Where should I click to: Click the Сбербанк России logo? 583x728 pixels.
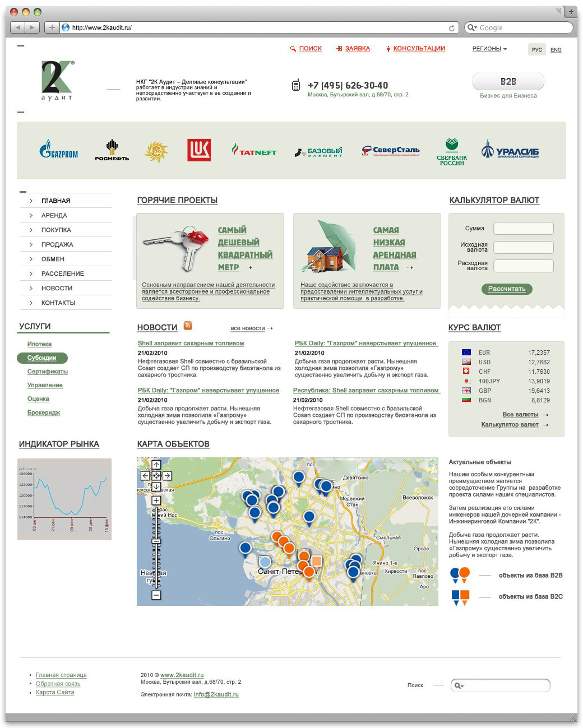452,152
